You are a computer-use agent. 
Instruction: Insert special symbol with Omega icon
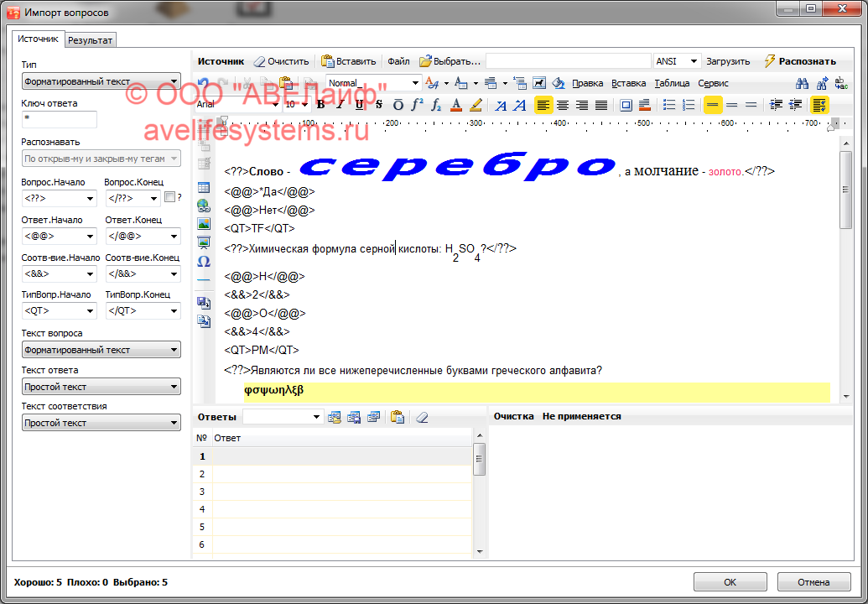click(203, 261)
